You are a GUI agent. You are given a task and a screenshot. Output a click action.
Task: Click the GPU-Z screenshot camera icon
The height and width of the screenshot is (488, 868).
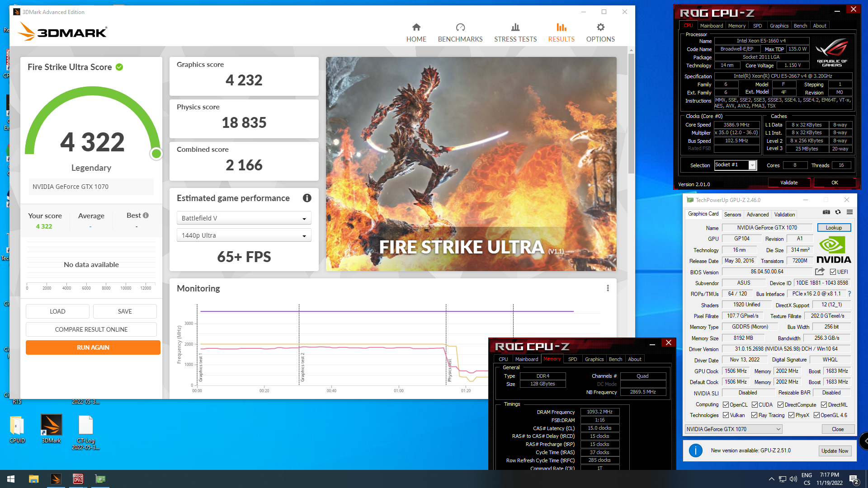(x=826, y=212)
